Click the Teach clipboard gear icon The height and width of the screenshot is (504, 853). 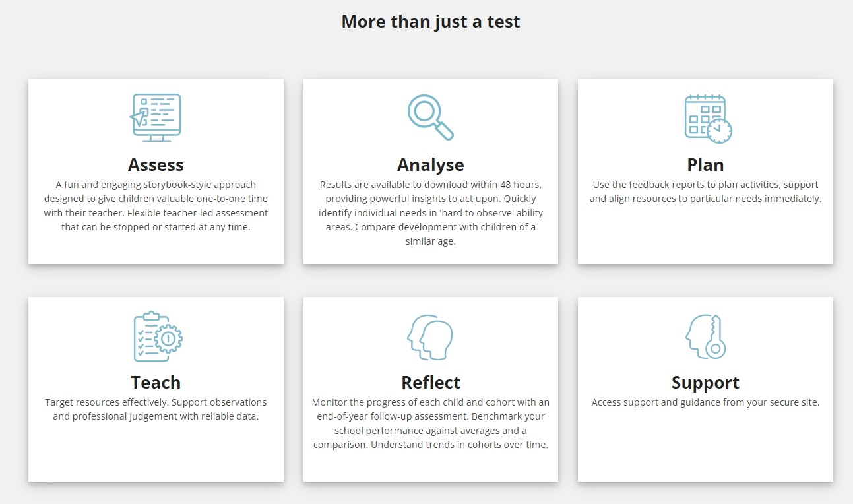coord(157,336)
